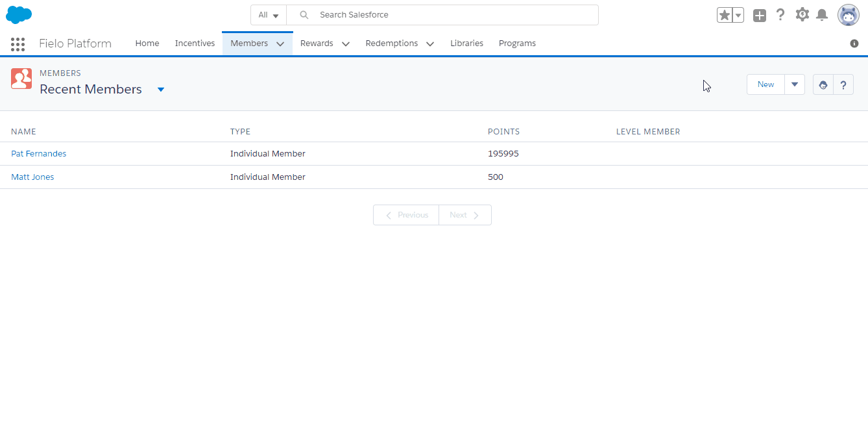Open the Redemptions tab
This screenshot has width=868, height=426.
tap(392, 44)
